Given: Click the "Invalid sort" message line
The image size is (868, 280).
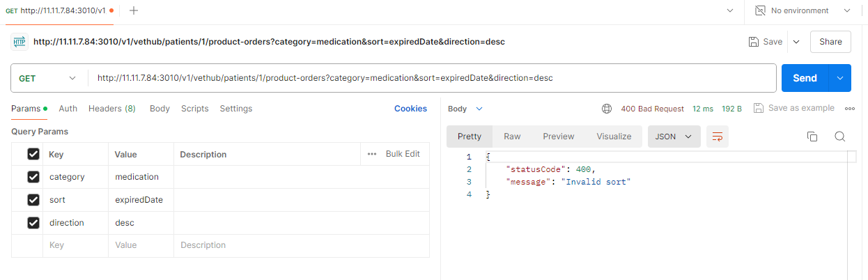Looking at the screenshot, I should (570, 182).
